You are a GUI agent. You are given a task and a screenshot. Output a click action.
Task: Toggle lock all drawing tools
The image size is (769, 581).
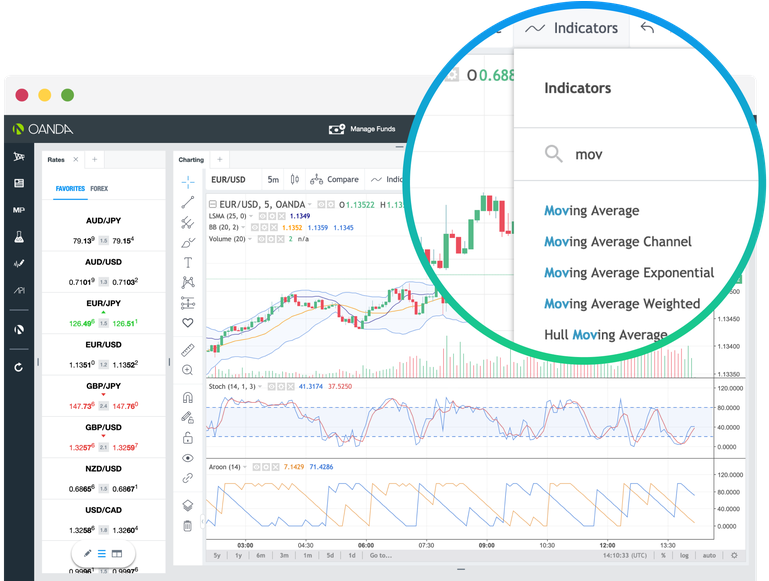[188, 437]
